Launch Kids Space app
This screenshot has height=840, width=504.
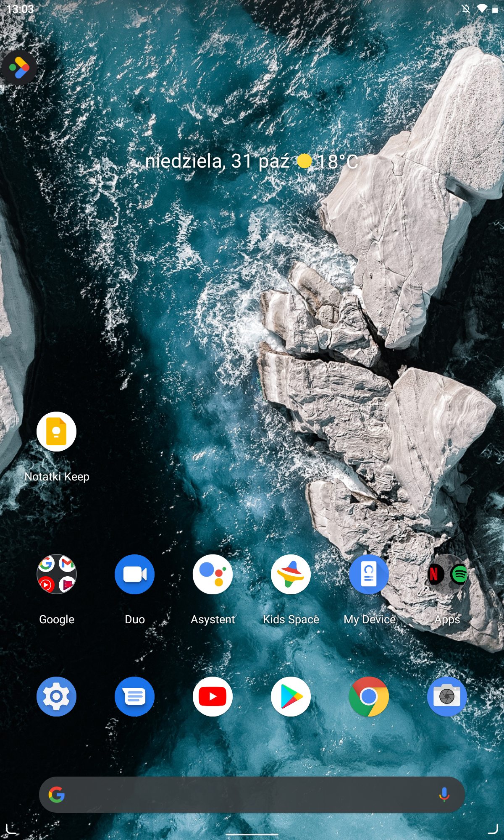(x=291, y=574)
